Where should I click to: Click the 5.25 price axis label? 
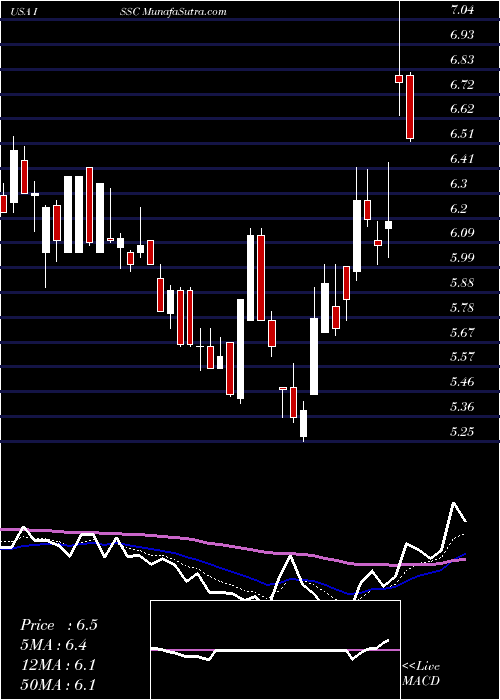click(x=462, y=432)
